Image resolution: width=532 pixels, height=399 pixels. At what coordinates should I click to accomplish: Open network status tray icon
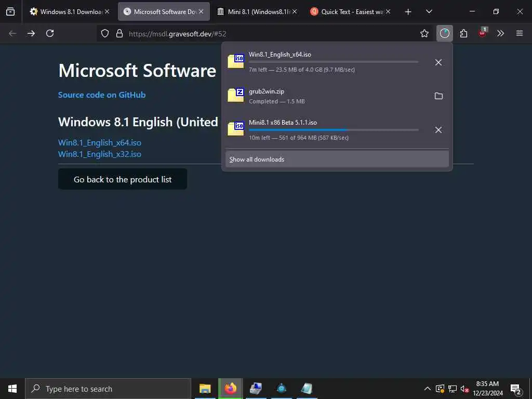453,389
